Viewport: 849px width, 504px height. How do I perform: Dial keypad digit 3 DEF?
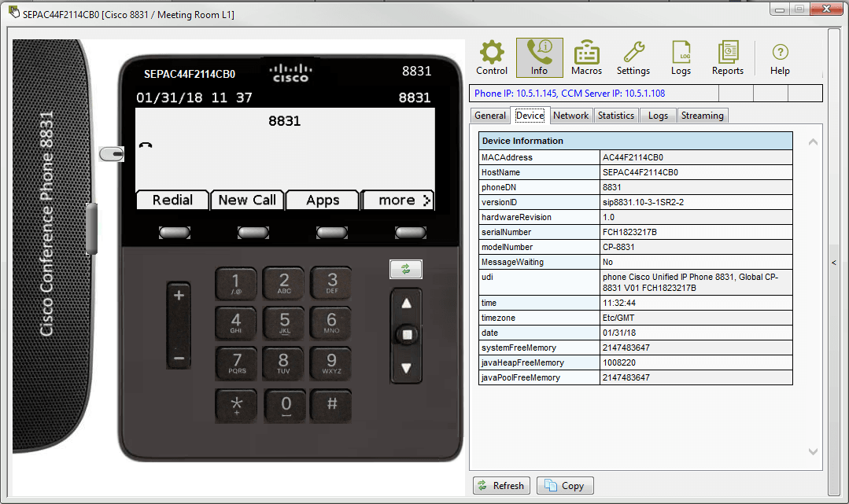[331, 283]
